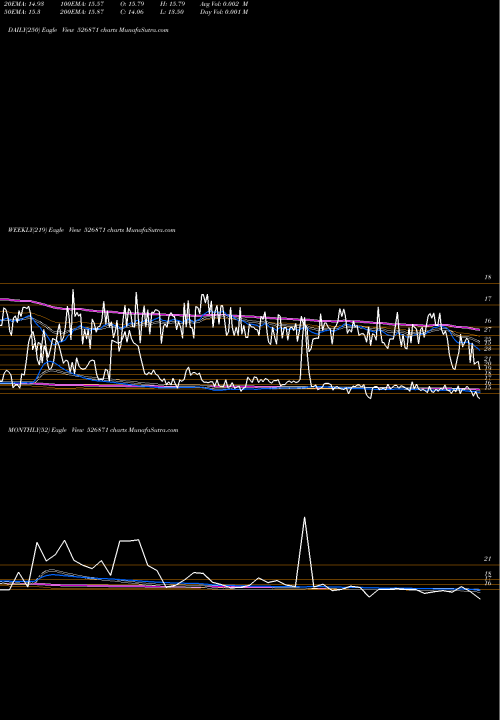Viewport: 500px width, 720px height.
Task: Click the tall spike peak on monthly chart
Action: coord(304,518)
